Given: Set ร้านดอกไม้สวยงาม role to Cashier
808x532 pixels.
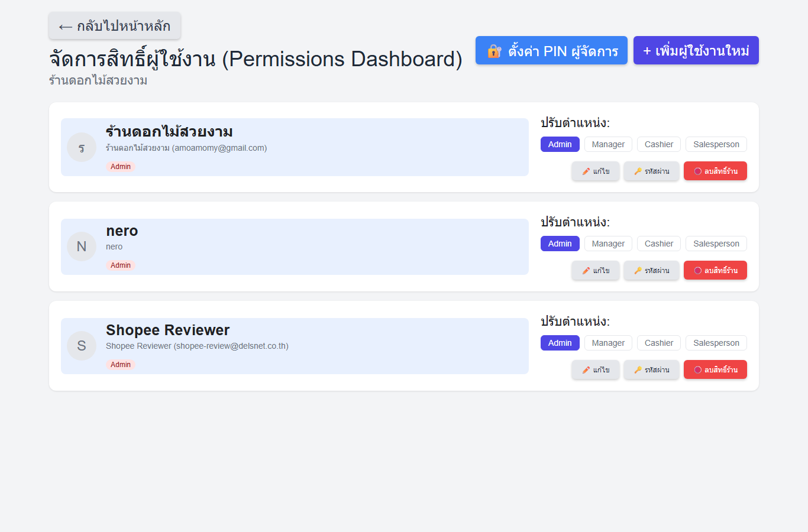Looking at the screenshot, I should point(659,144).
